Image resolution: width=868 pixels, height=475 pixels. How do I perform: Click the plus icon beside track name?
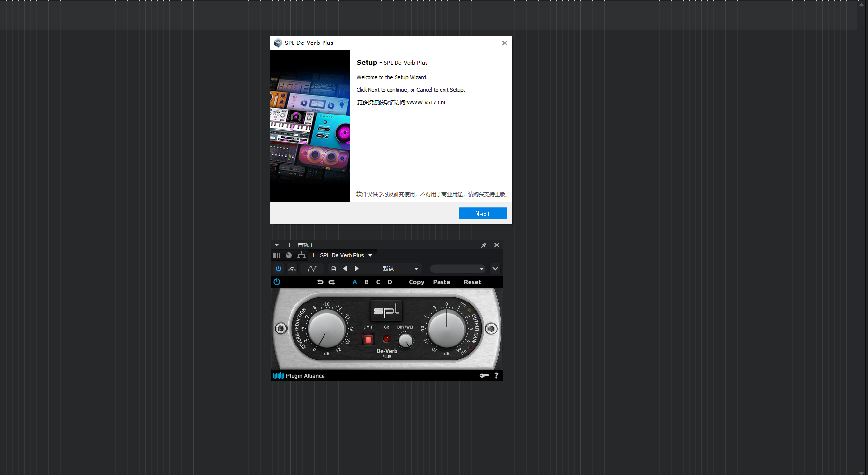coord(289,245)
